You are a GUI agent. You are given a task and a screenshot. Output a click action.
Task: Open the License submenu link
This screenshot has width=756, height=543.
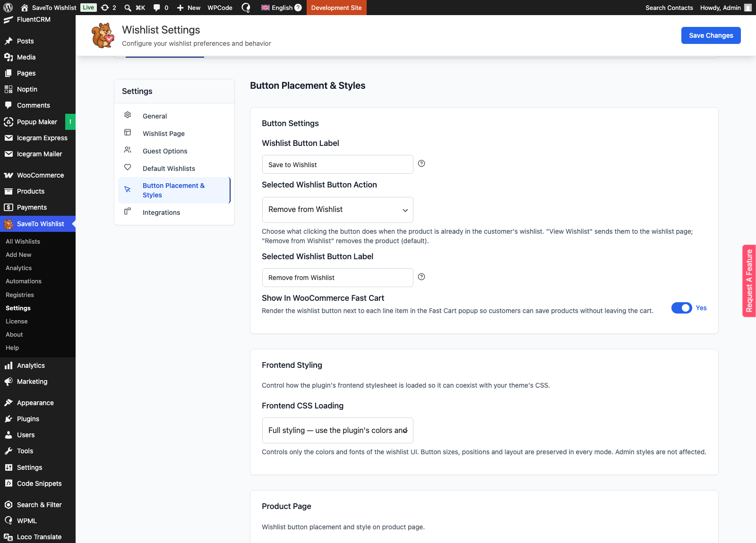tap(17, 321)
